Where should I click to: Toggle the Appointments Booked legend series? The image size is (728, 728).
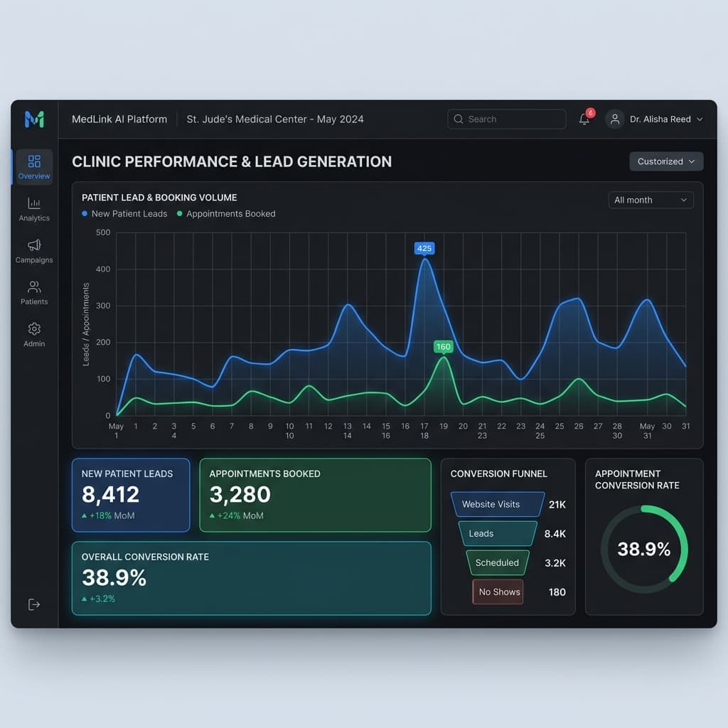226,214
